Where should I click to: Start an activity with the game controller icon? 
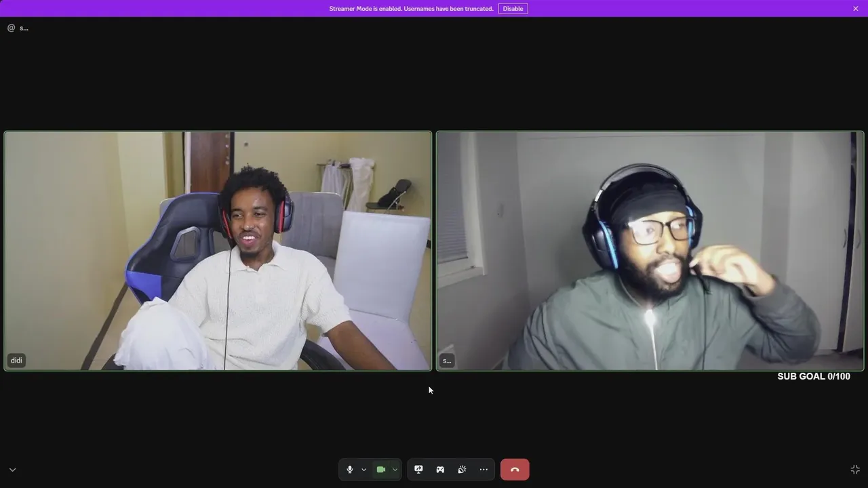click(440, 470)
